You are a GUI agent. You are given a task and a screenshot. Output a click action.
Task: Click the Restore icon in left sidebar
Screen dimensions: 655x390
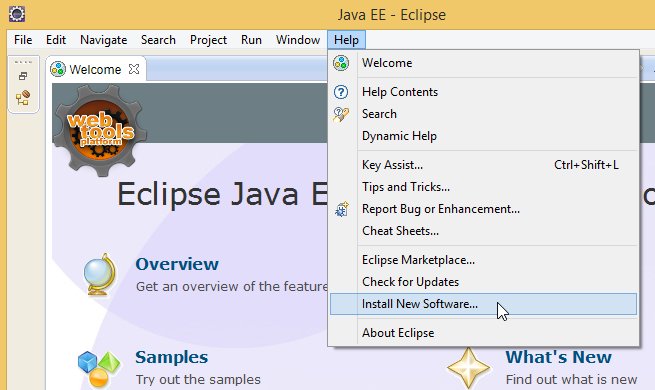pos(23,76)
